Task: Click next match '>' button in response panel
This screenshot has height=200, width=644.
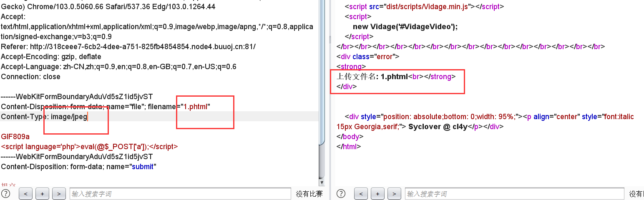Action: [x=394, y=194]
